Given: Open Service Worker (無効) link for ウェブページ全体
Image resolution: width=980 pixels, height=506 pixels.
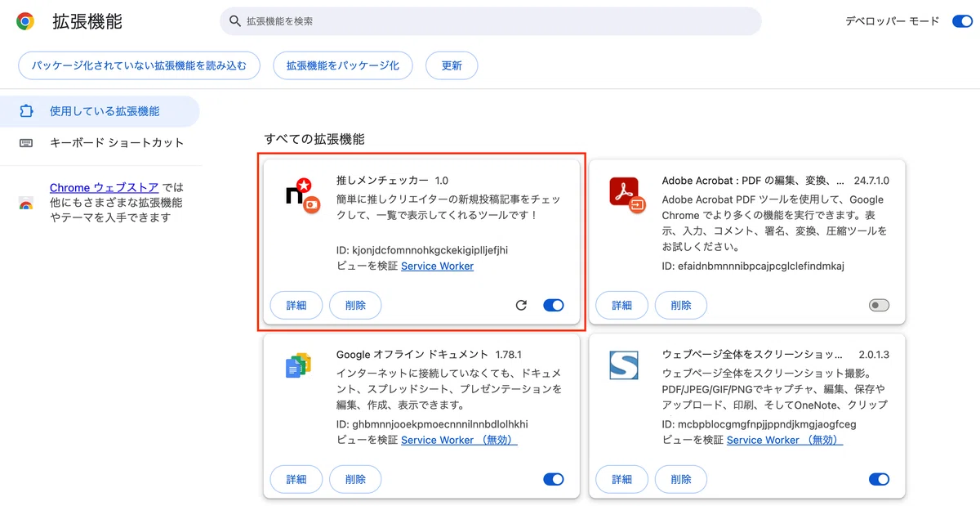Looking at the screenshot, I should 785,440.
